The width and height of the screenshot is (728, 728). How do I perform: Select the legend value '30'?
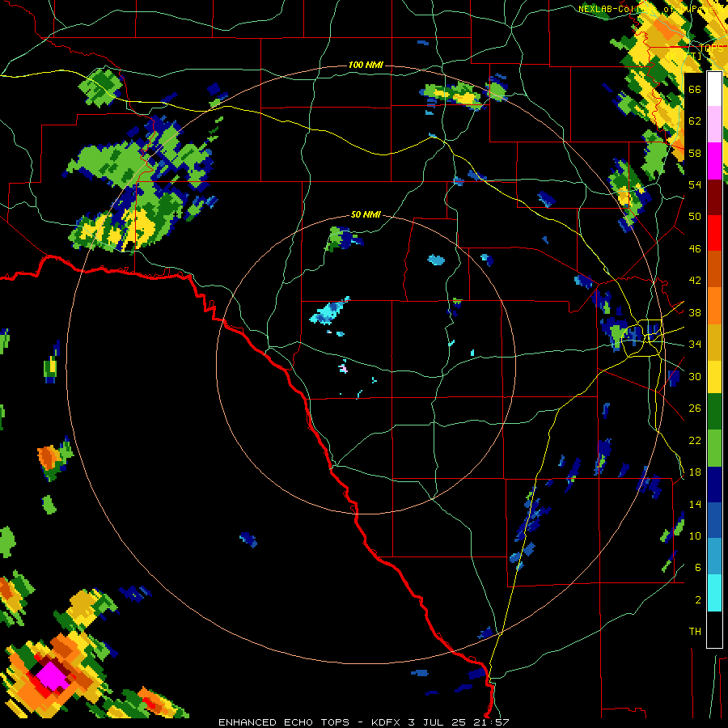tap(695, 376)
